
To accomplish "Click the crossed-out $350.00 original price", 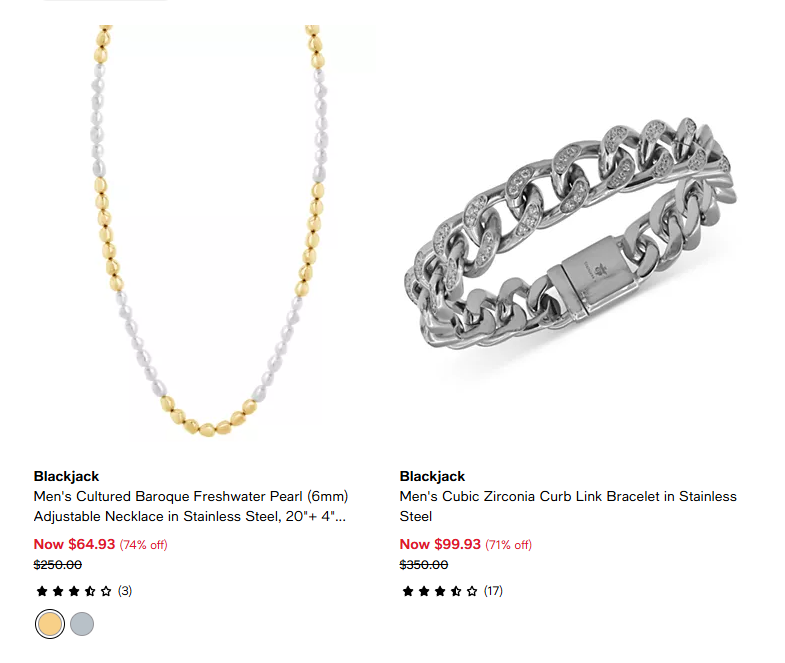I will pyautogui.click(x=424, y=565).
